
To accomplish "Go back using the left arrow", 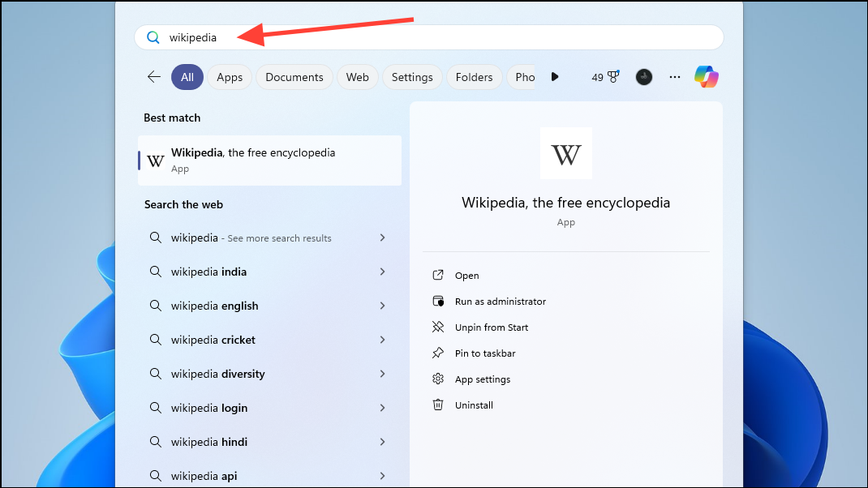I will pos(154,77).
